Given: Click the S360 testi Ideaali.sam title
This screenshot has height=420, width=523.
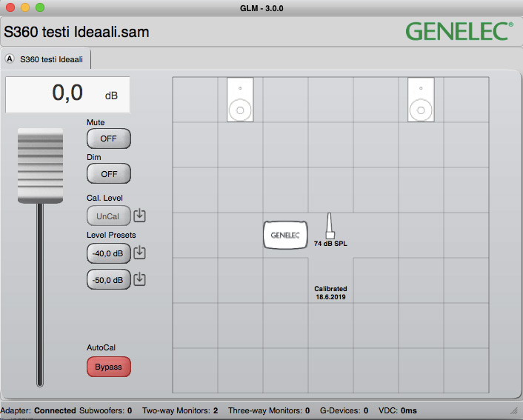Looking at the screenshot, I should 76,32.
